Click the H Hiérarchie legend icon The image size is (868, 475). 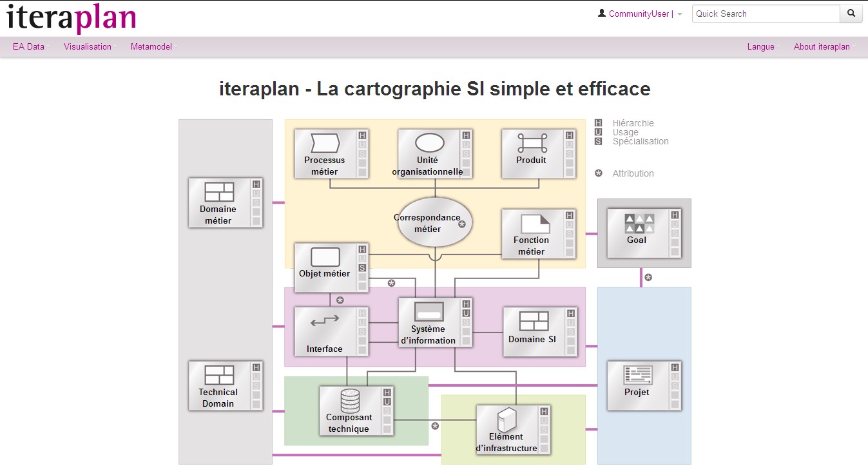[599, 123]
